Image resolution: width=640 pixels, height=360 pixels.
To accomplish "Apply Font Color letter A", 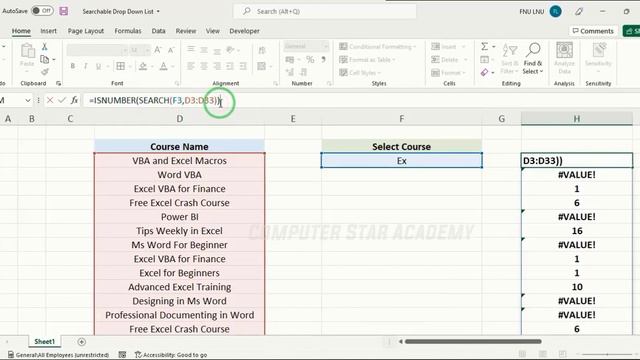I will [163, 66].
